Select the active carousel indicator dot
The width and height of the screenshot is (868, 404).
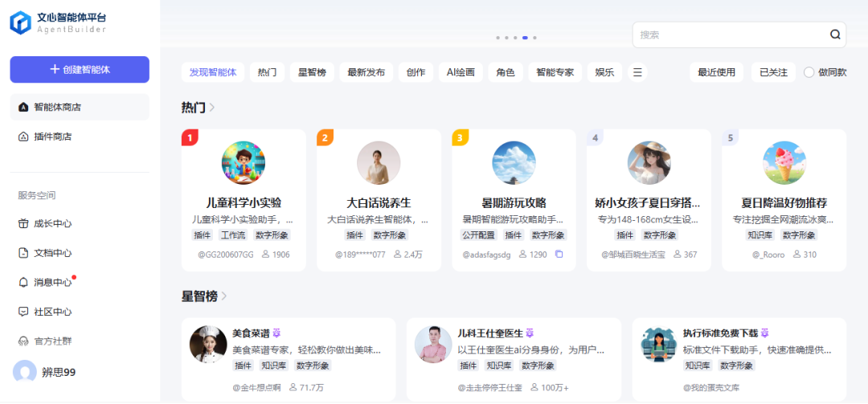[x=525, y=38]
